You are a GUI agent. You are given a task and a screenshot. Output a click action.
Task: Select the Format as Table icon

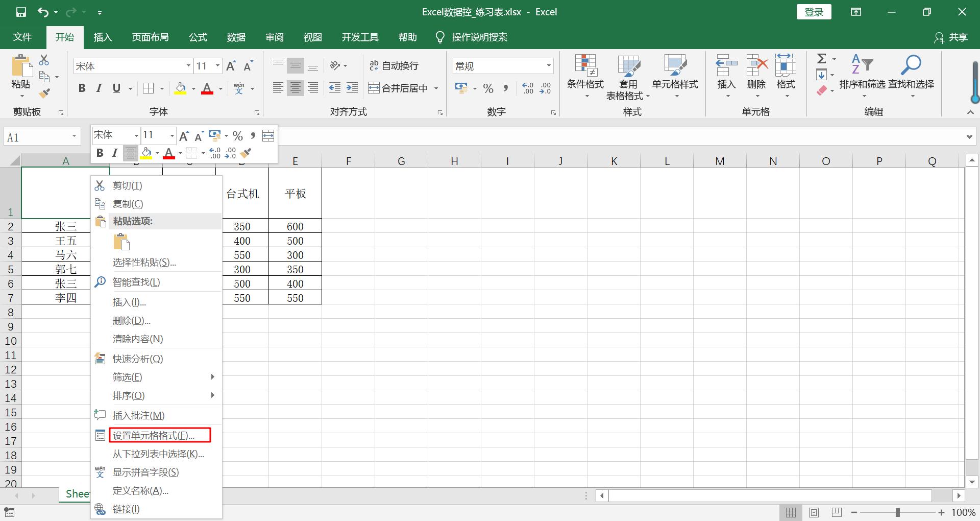click(x=628, y=77)
